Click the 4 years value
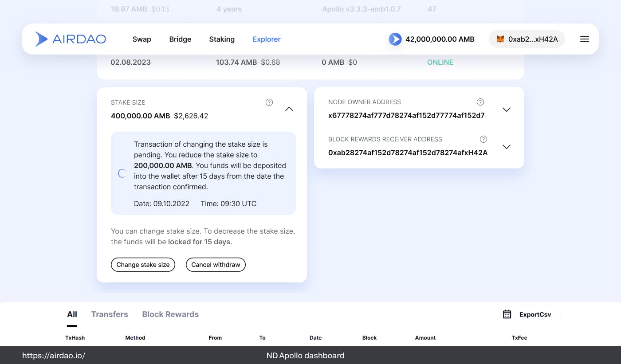 click(229, 9)
